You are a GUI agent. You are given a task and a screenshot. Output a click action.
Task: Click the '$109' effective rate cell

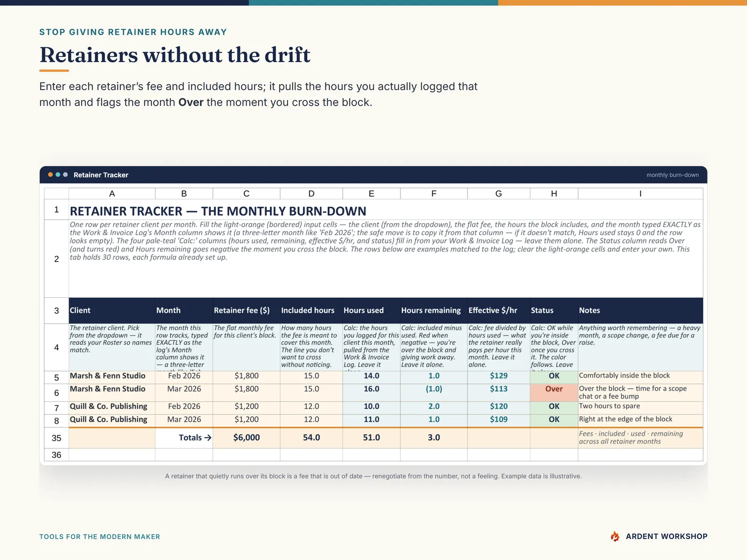pos(499,421)
